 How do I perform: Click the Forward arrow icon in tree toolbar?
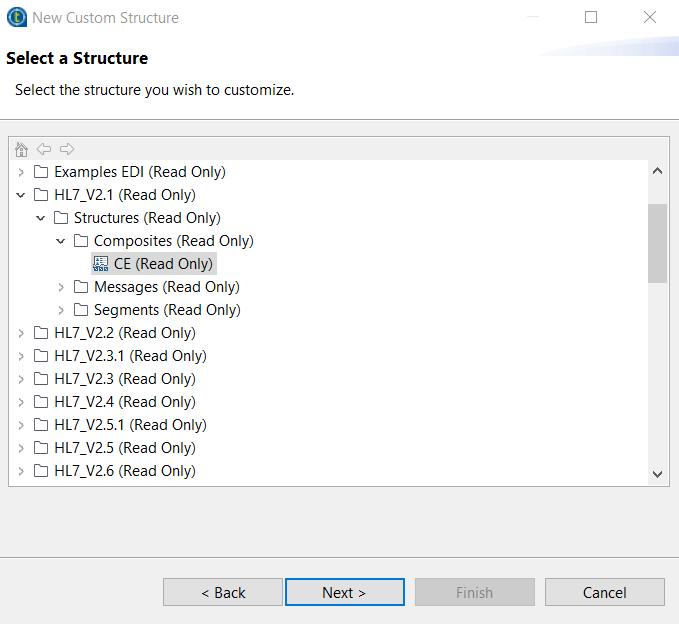click(67, 149)
